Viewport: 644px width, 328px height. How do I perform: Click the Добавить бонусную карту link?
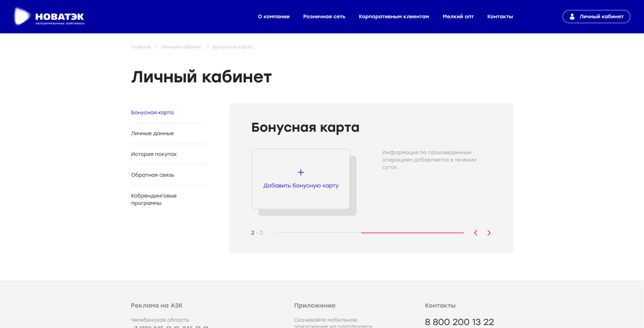tap(301, 186)
